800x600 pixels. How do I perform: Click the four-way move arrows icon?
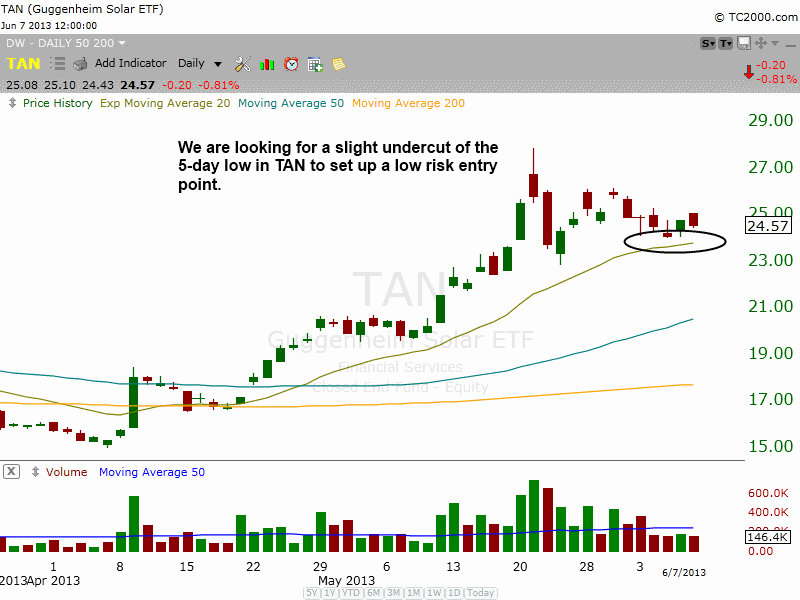click(x=761, y=43)
